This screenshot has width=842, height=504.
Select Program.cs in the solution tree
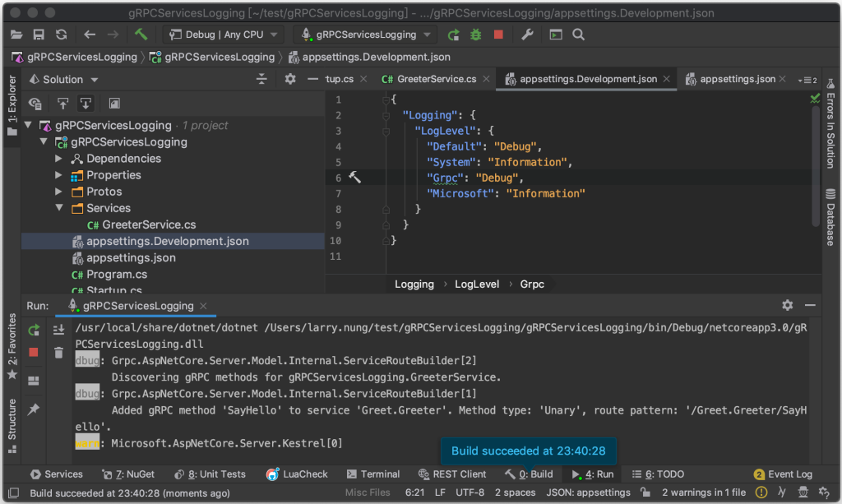(109, 275)
